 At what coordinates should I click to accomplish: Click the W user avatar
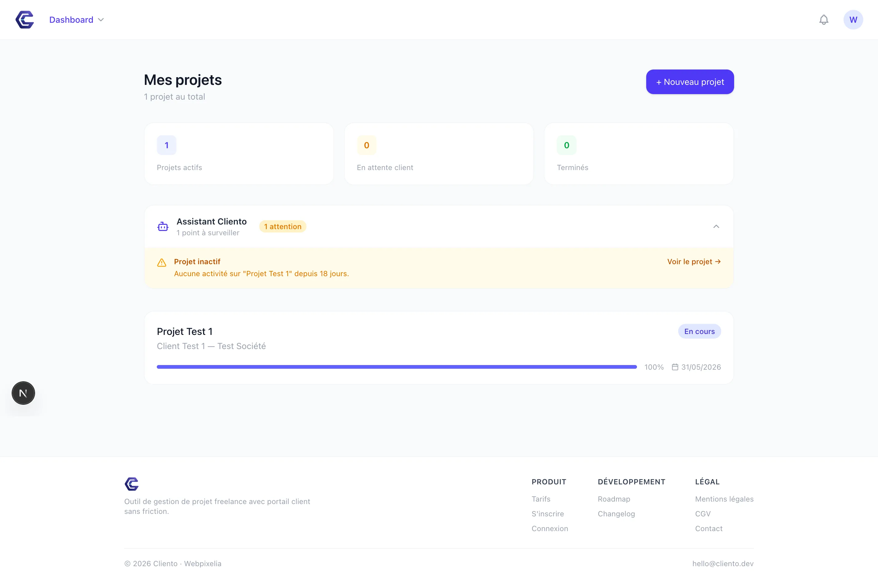[x=853, y=19]
